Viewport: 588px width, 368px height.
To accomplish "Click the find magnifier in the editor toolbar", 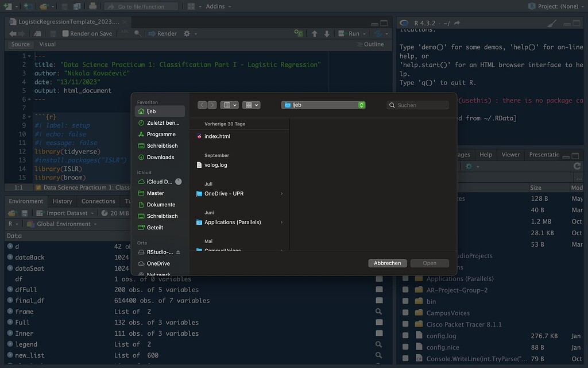I will click(138, 34).
